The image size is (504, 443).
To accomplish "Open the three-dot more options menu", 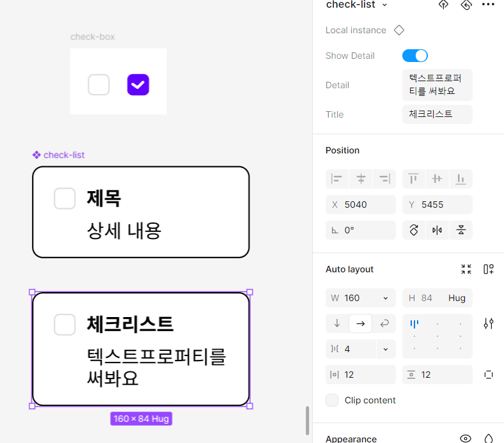I will tap(488, 4).
